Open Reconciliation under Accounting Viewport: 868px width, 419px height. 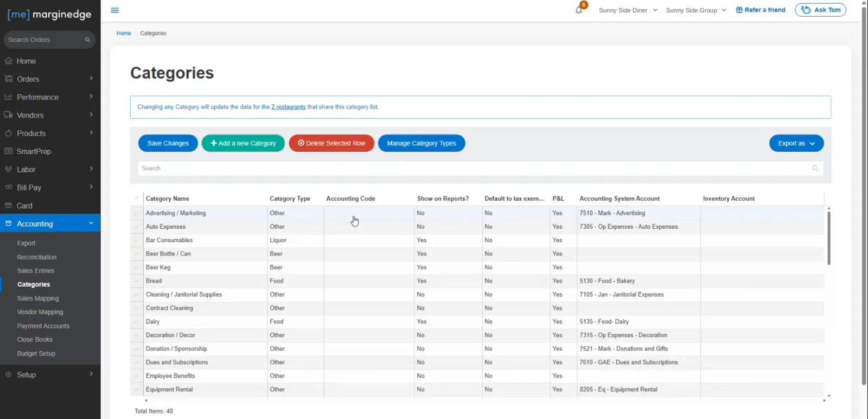(37, 257)
